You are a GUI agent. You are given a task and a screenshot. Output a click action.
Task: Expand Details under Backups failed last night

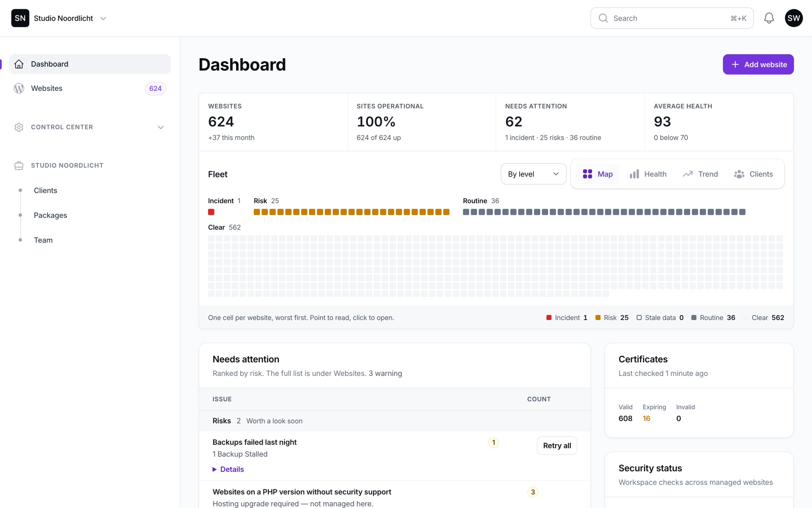pyautogui.click(x=228, y=469)
